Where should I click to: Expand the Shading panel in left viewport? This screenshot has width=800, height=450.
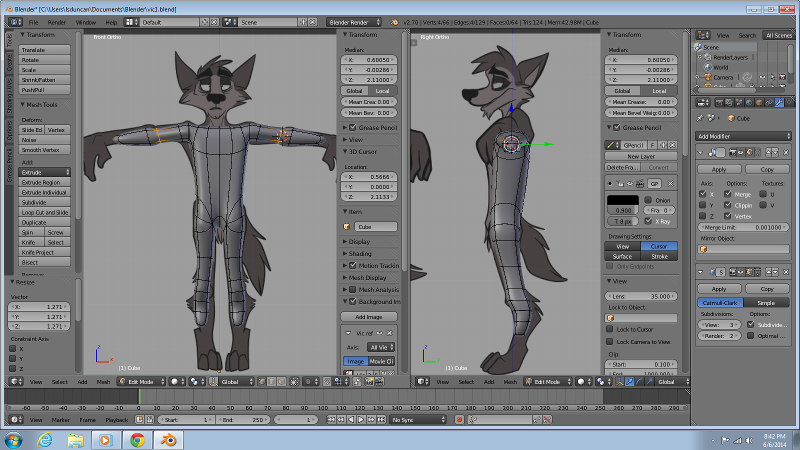click(x=359, y=253)
